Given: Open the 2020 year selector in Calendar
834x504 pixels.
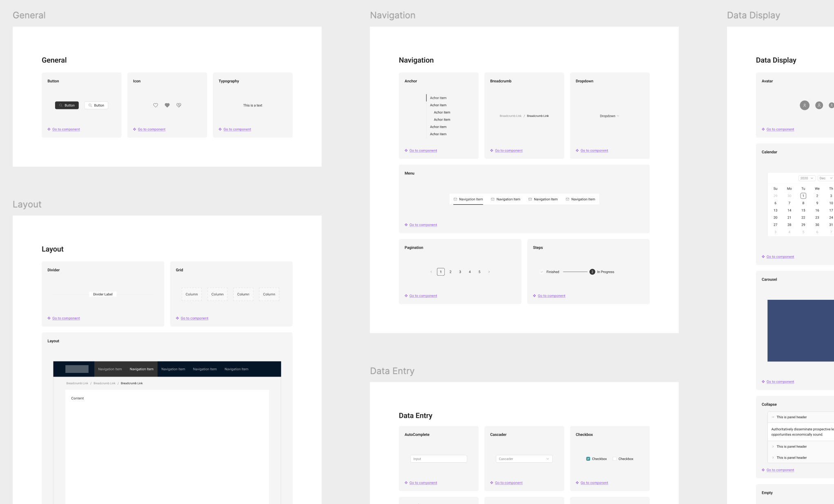Looking at the screenshot, I should 807,178.
